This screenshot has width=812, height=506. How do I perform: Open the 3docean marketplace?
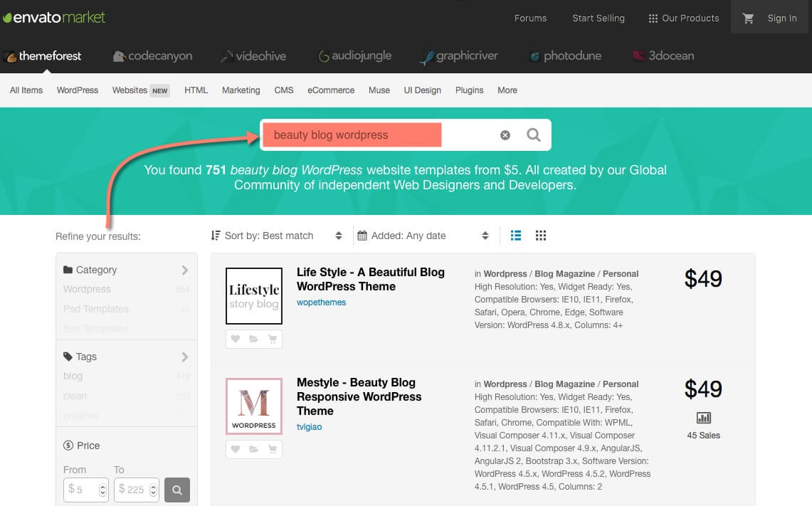click(663, 56)
